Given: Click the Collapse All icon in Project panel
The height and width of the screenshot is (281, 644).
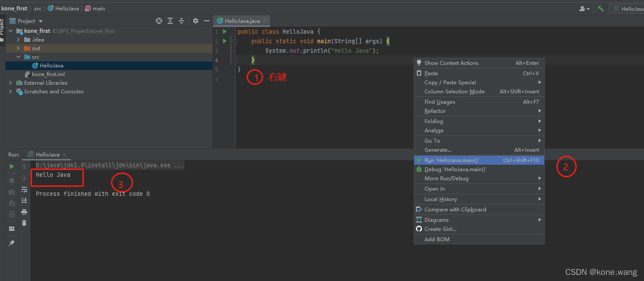Looking at the screenshot, I should pyautogui.click(x=181, y=21).
